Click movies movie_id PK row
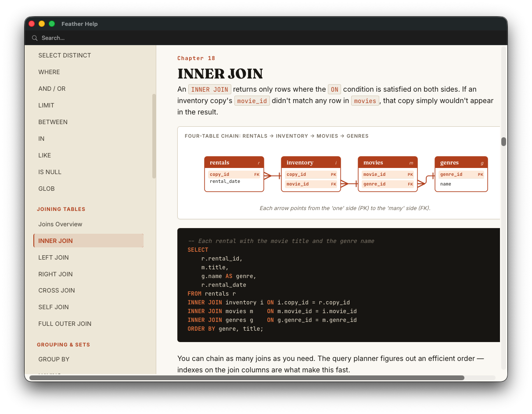 tap(388, 175)
